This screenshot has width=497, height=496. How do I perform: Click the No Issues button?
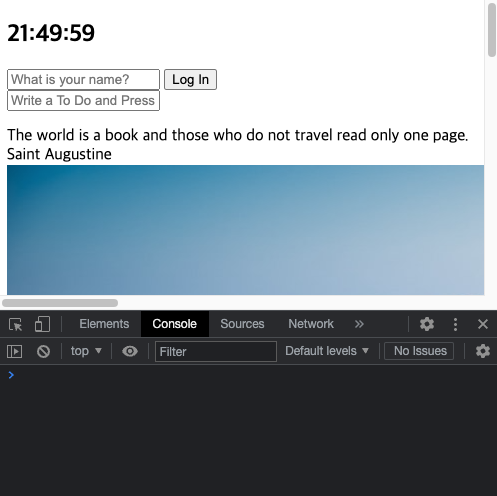(x=419, y=351)
